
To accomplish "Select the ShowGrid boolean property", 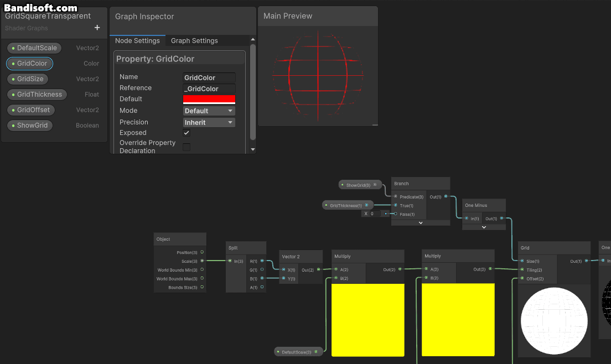I will coord(30,126).
